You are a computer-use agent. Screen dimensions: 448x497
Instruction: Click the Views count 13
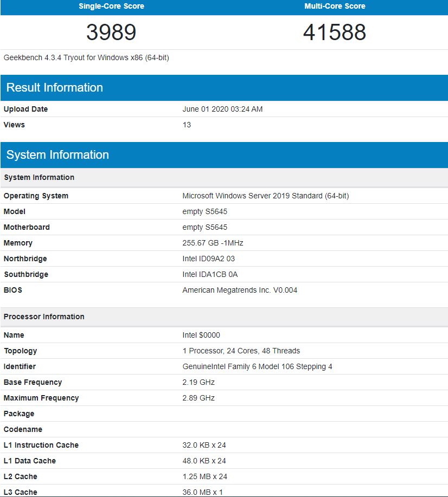(x=187, y=125)
